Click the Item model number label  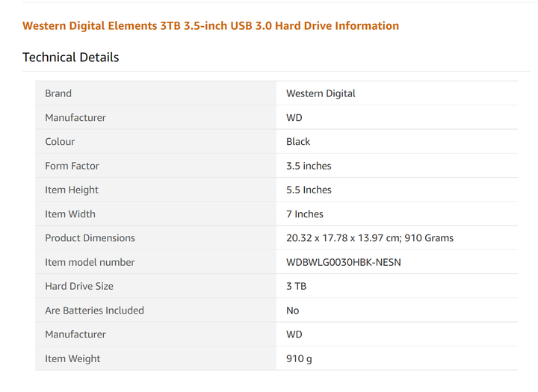[x=90, y=262]
